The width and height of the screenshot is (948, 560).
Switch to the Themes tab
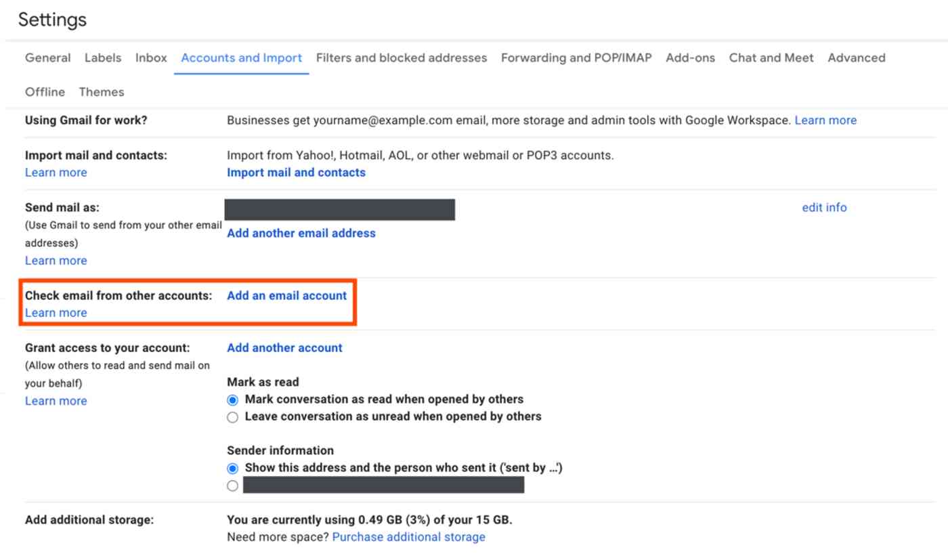(x=102, y=91)
